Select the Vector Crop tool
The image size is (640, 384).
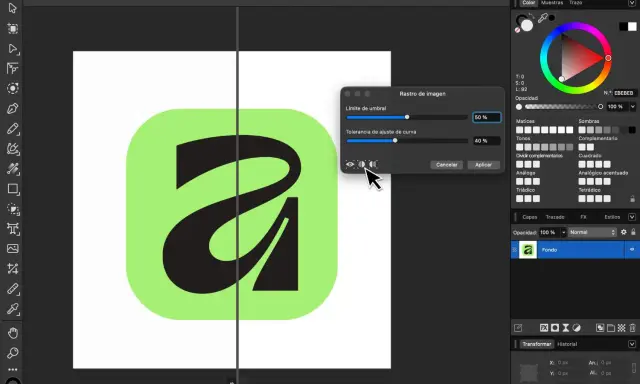(13, 269)
